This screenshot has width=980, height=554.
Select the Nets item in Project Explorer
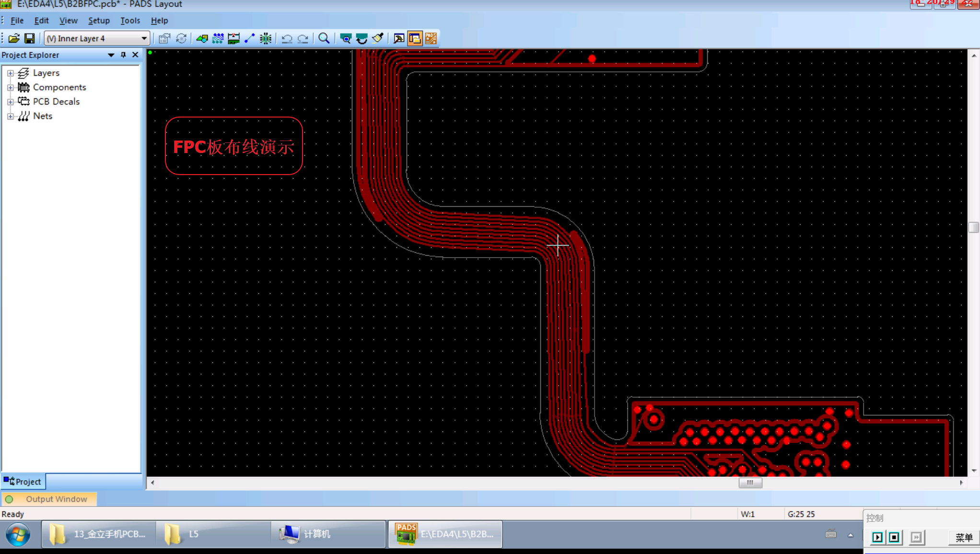pos(42,116)
